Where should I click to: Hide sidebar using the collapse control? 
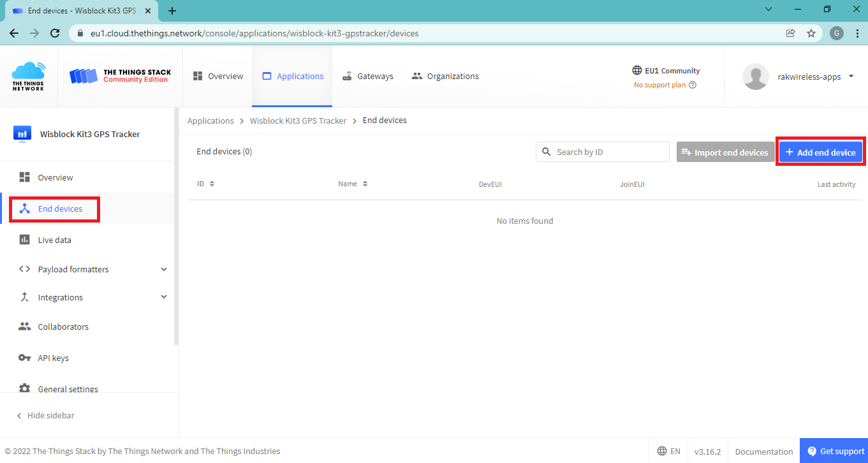coord(45,415)
